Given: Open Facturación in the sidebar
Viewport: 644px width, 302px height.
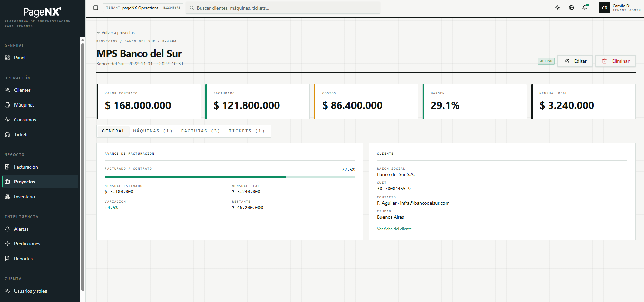Looking at the screenshot, I should (x=40, y=167).
